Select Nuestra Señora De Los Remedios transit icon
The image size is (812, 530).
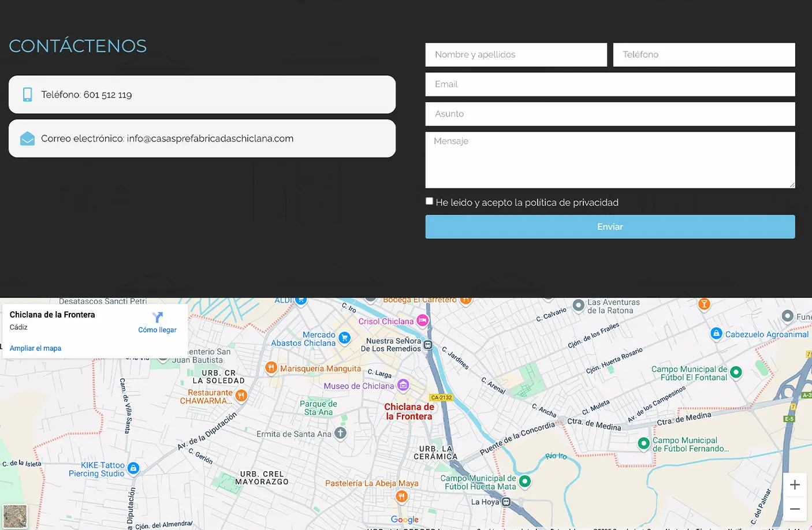point(428,345)
